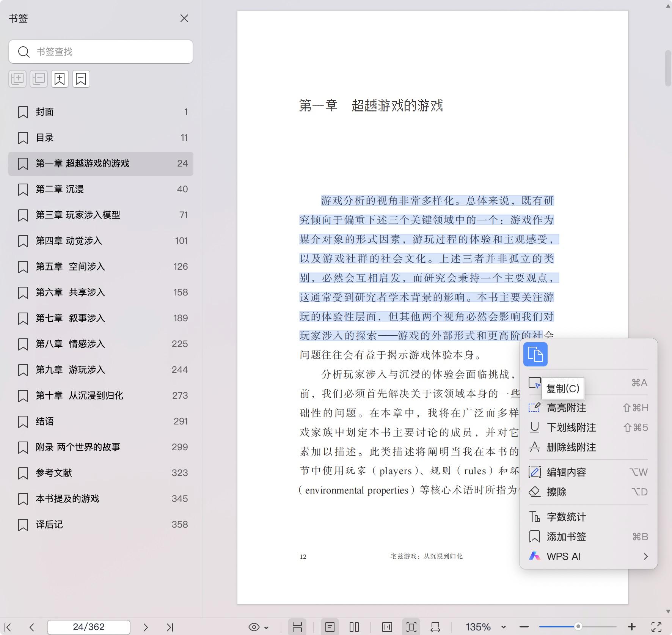This screenshot has height=635, width=672.
Task: Click the remove bookmark icon in sidebar
Action: (81, 79)
